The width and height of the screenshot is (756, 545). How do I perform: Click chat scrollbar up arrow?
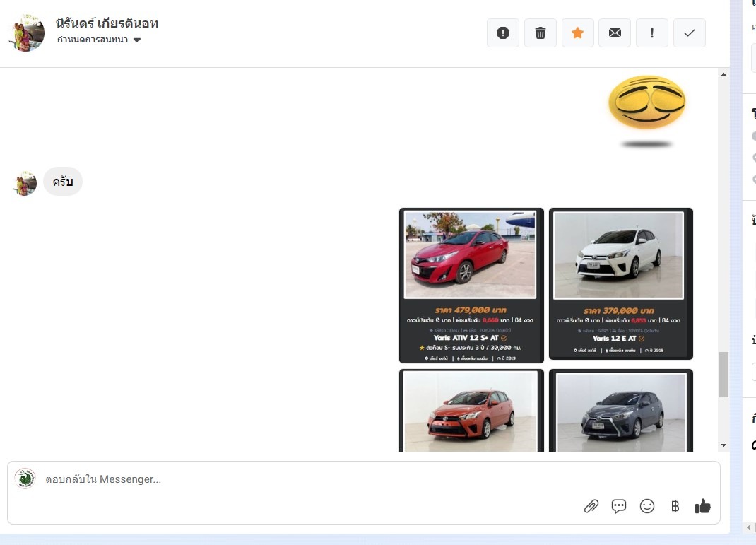[x=723, y=74]
